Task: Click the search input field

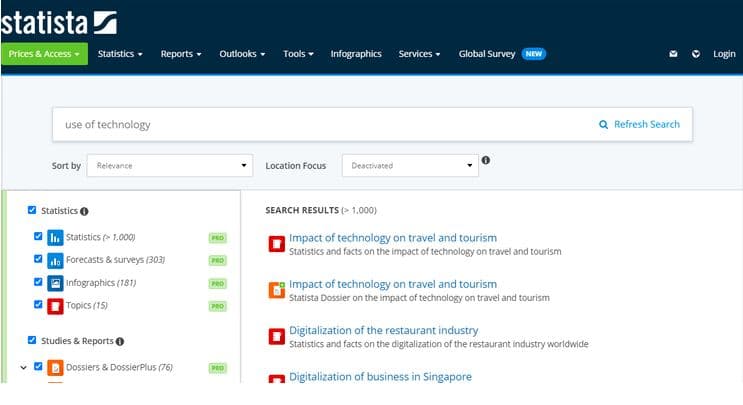Action: coord(320,125)
